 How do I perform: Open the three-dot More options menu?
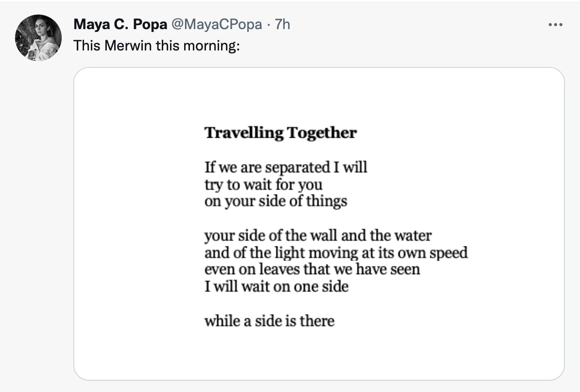click(x=555, y=24)
